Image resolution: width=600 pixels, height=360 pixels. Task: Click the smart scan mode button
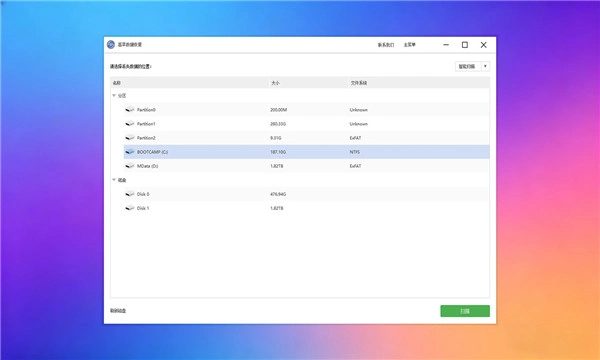(x=468, y=66)
